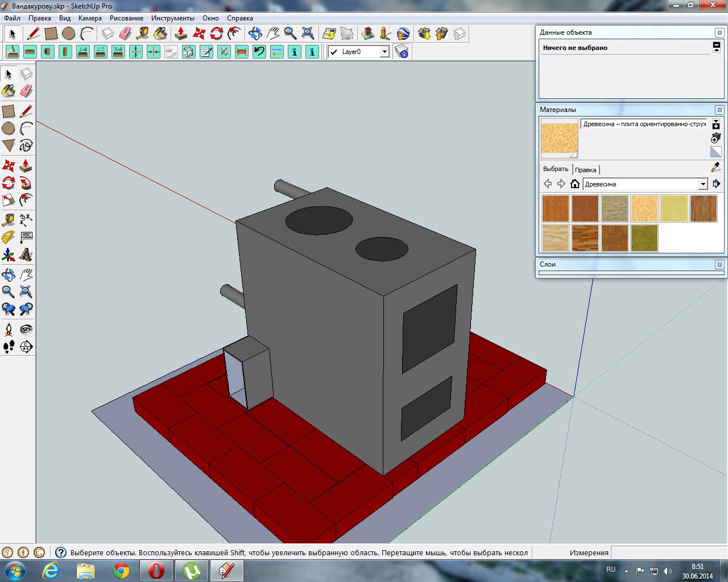Choose the 3D Text tool
This screenshot has height=582, width=728.
[26, 255]
